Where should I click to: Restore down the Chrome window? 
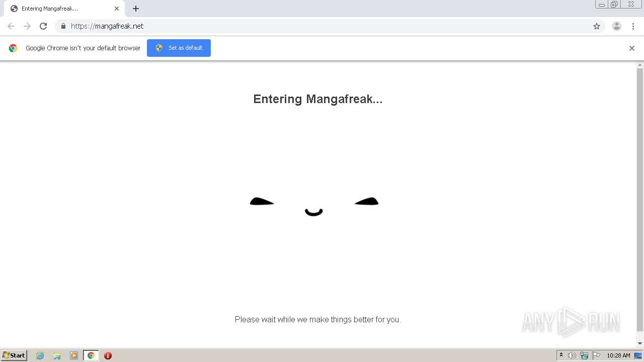tap(614, 5)
